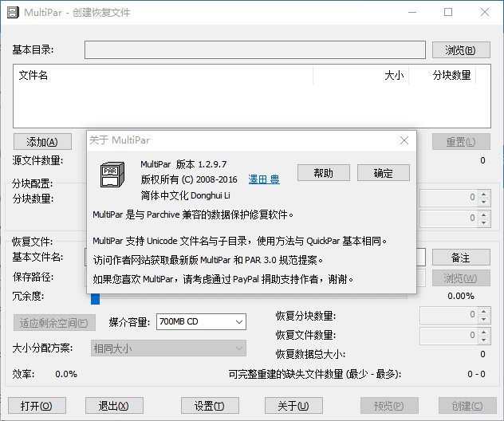The width and height of the screenshot is (504, 421).
Task: Click the 恢复分块数量 value field
Action: point(449,315)
